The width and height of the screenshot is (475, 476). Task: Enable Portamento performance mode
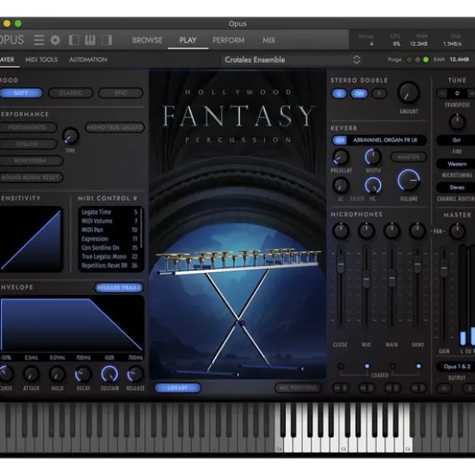[28, 127]
